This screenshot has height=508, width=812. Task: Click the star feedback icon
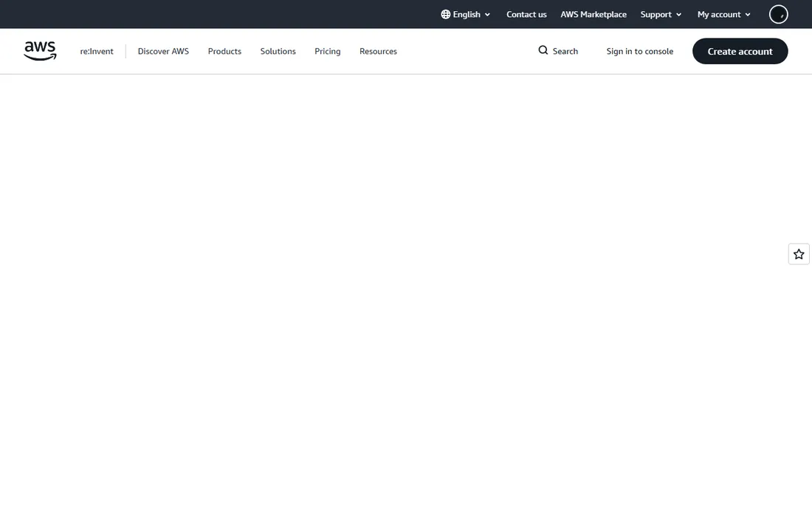pyautogui.click(x=799, y=254)
